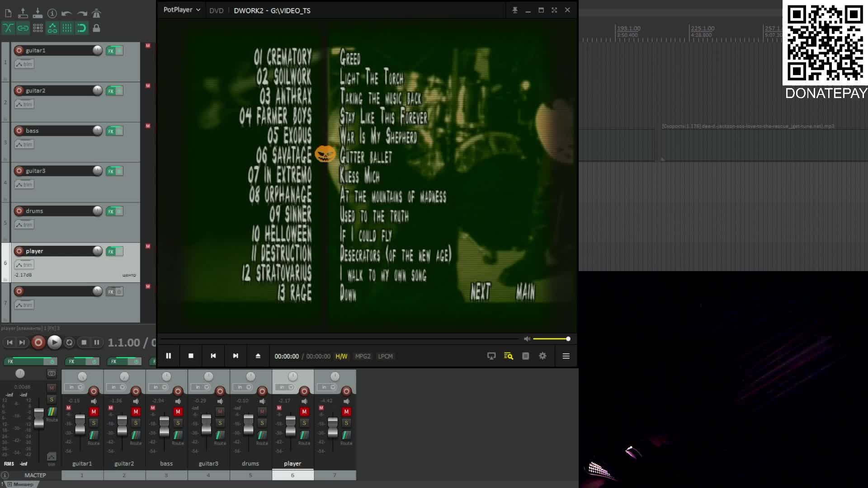This screenshot has width=868, height=488.
Task: Click NEXT in the DVD menu
Action: (x=481, y=292)
